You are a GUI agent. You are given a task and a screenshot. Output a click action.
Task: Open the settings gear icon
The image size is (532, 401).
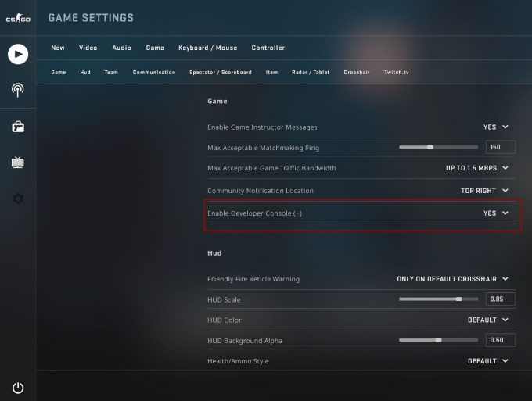point(18,199)
